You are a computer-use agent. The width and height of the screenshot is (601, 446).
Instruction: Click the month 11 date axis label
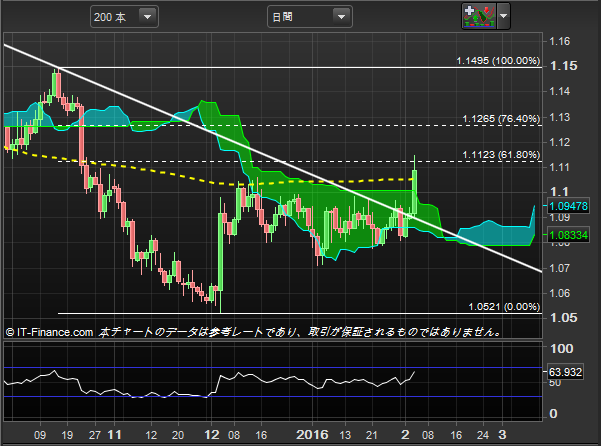[114, 435]
